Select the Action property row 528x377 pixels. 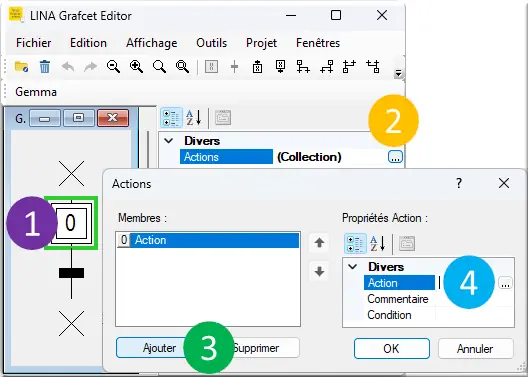(x=399, y=283)
